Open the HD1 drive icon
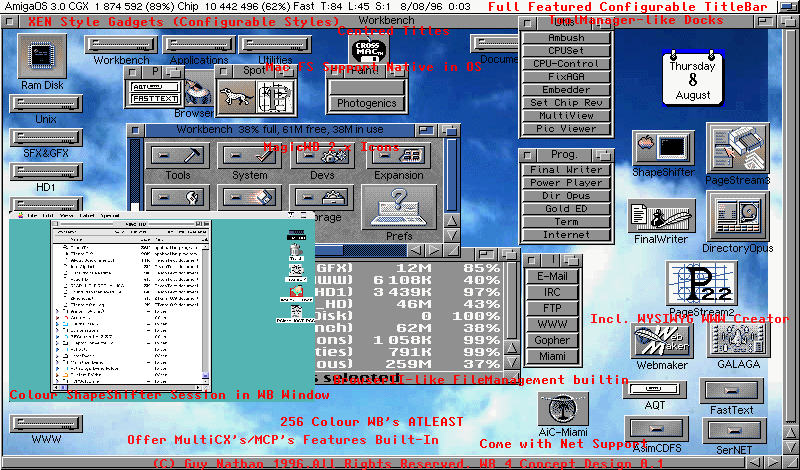The image size is (800, 470). (x=46, y=171)
